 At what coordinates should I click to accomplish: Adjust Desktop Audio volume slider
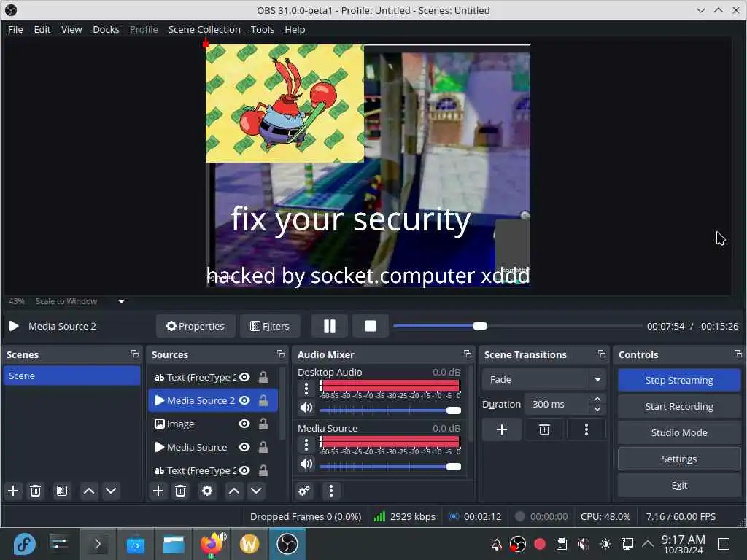coord(390,411)
